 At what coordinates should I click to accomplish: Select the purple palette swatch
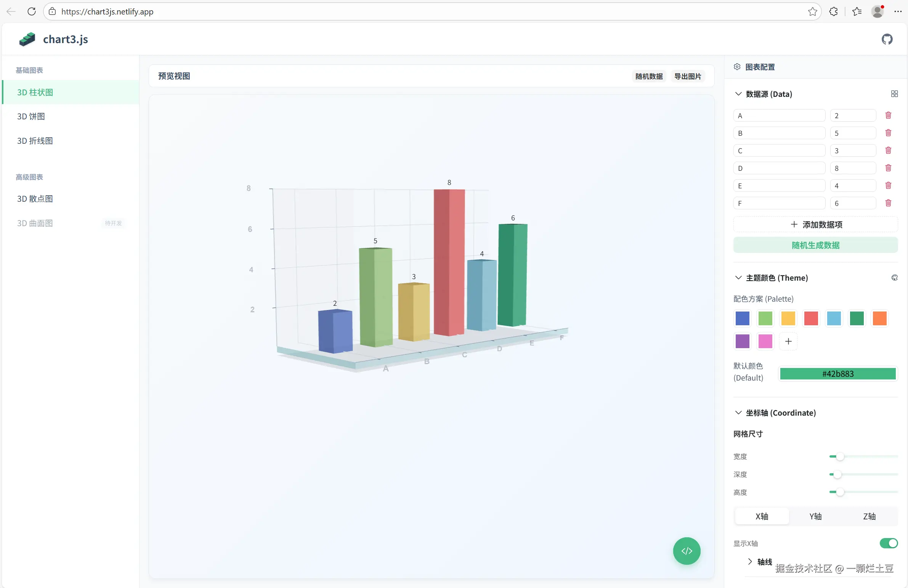742,341
